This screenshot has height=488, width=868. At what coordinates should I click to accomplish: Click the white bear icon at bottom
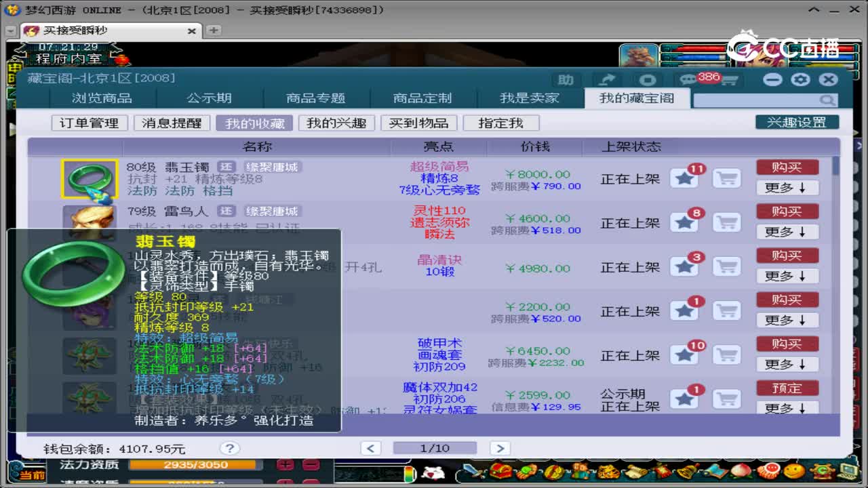(433, 472)
